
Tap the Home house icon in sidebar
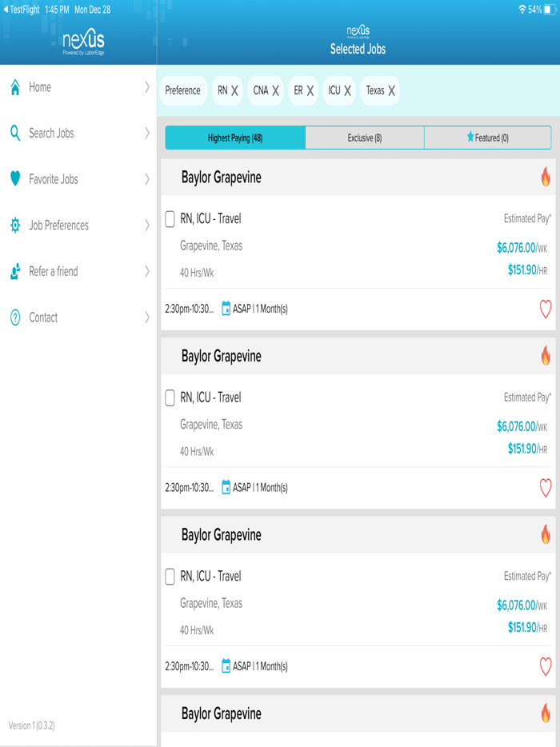coord(14,87)
